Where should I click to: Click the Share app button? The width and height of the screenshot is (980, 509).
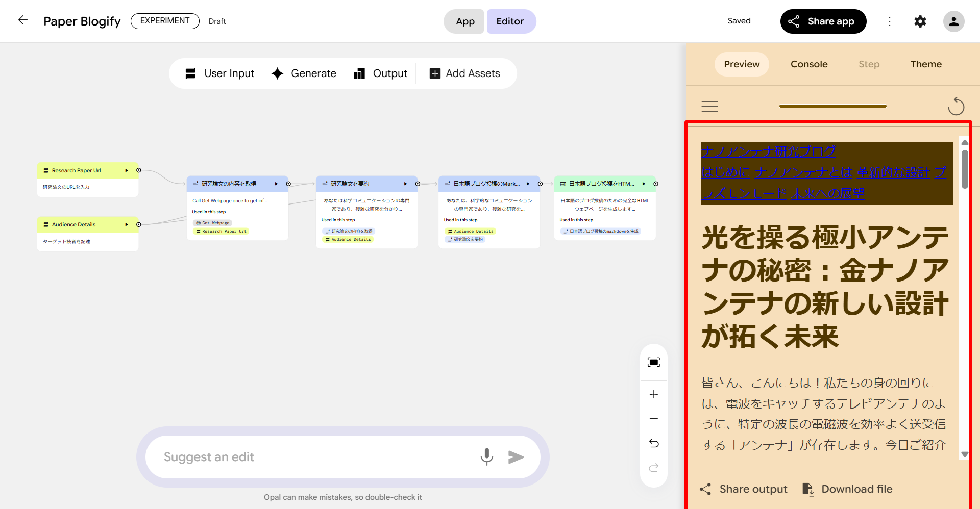[823, 21]
